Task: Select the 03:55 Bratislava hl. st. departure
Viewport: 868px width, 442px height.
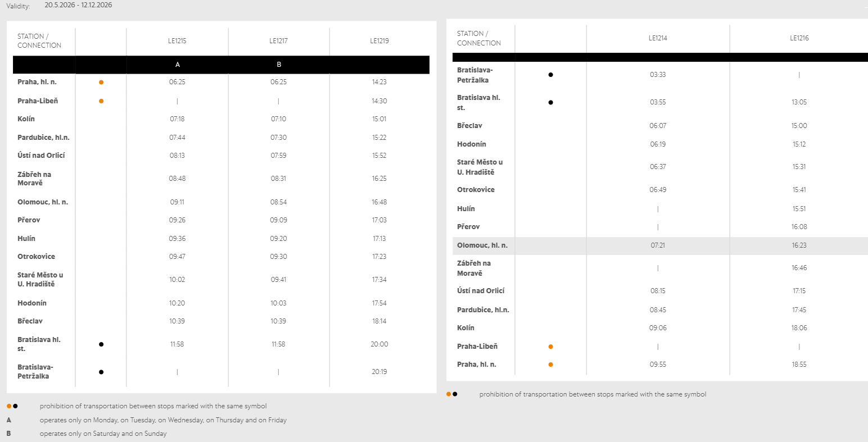Action: [658, 102]
